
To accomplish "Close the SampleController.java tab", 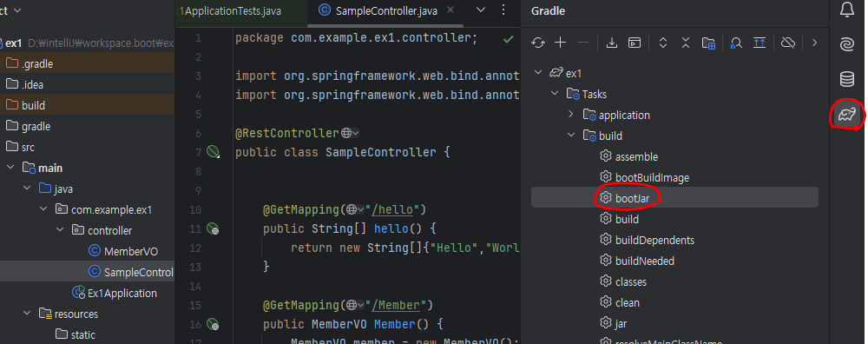I will pos(450,10).
